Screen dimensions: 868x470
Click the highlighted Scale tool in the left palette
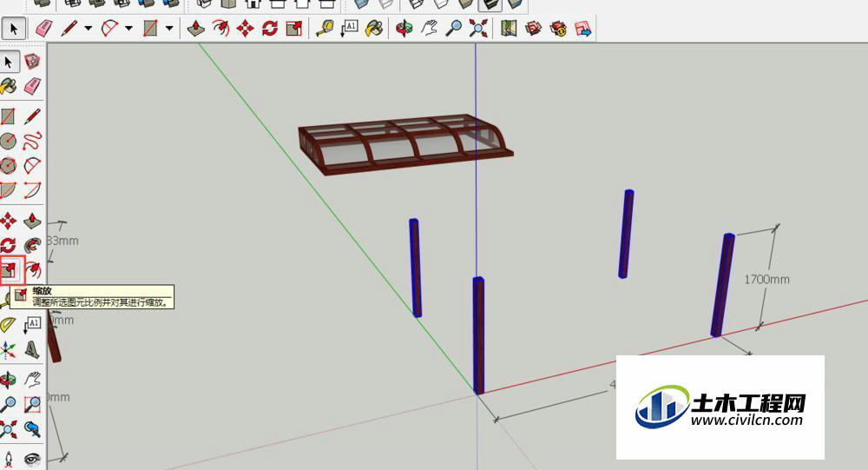[10, 270]
